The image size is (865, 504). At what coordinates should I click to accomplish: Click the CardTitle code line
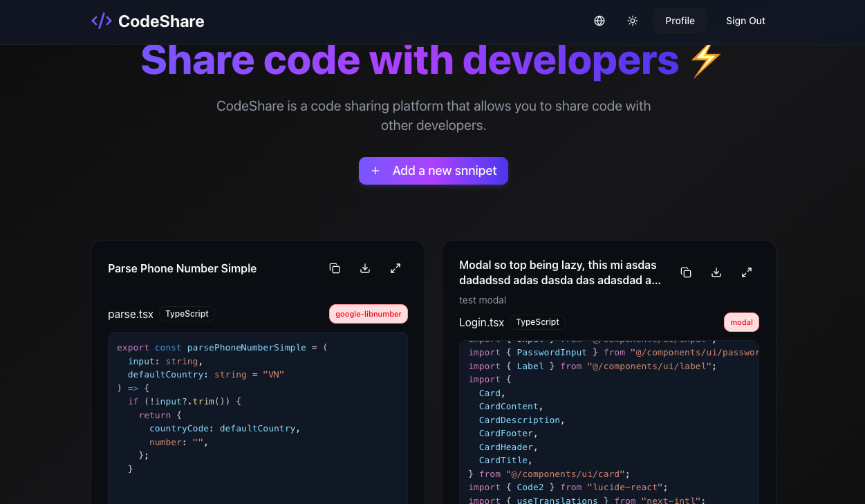[x=506, y=460]
